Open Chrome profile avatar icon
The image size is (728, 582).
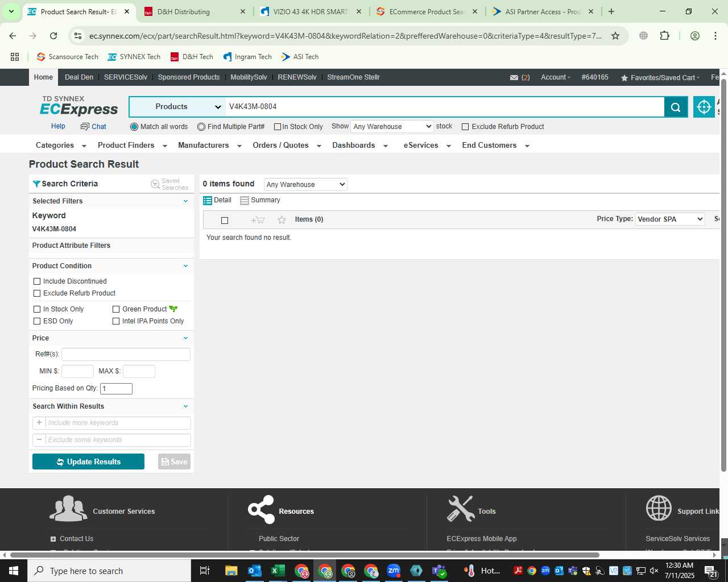[694, 36]
